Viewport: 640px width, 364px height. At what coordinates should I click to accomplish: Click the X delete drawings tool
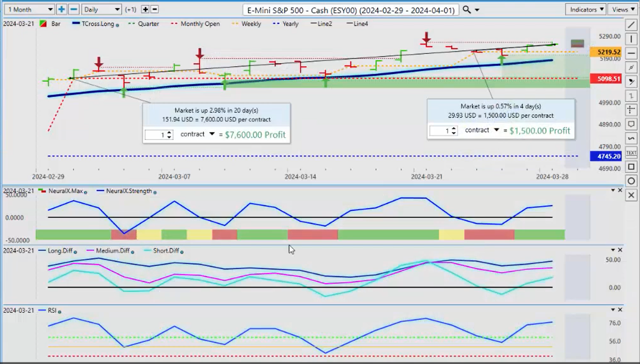tap(631, 195)
